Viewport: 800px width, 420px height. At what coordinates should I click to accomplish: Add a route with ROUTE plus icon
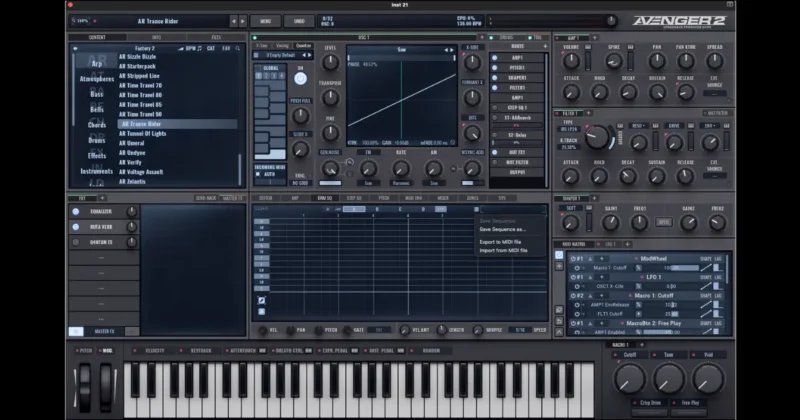coord(545,46)
